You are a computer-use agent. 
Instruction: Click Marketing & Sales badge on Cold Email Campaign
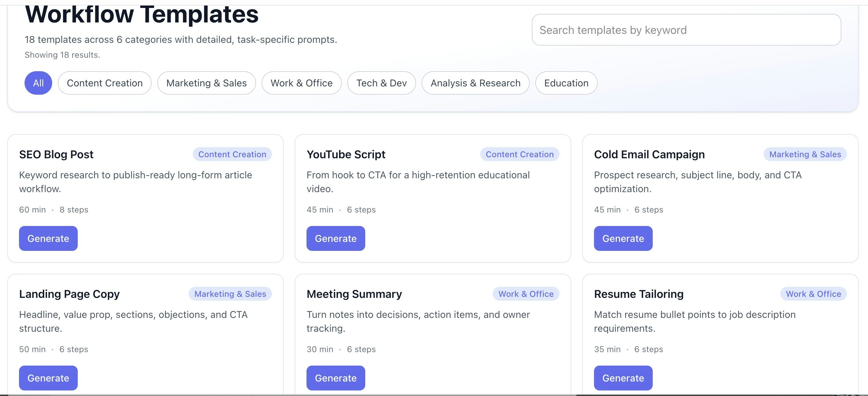(x=805, y=154)
